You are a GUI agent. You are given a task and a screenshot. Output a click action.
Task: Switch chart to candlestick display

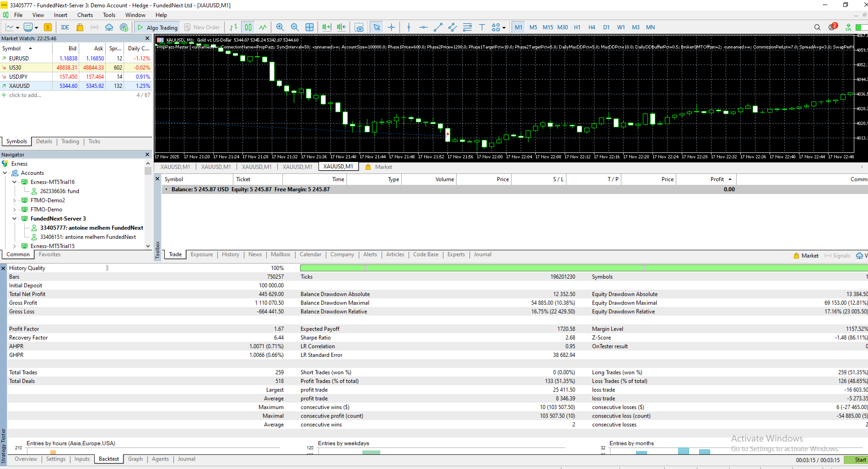click(x=248, y=27)
